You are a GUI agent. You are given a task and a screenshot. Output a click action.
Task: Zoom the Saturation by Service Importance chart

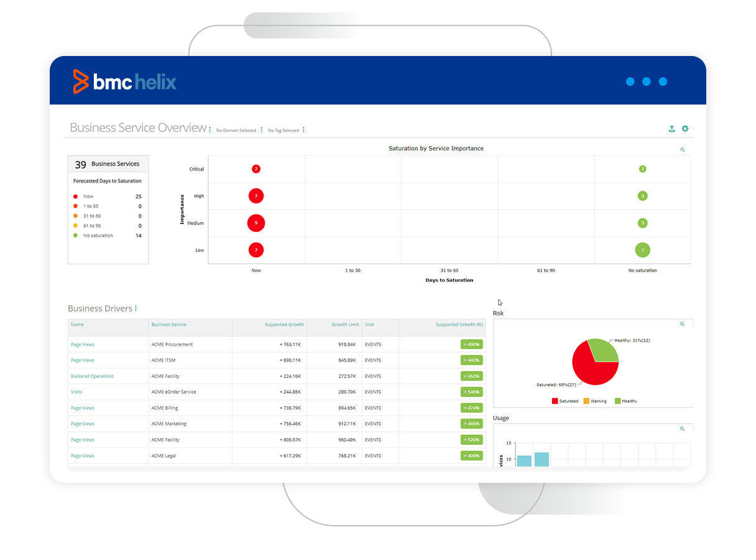click(x=682, y=150)
